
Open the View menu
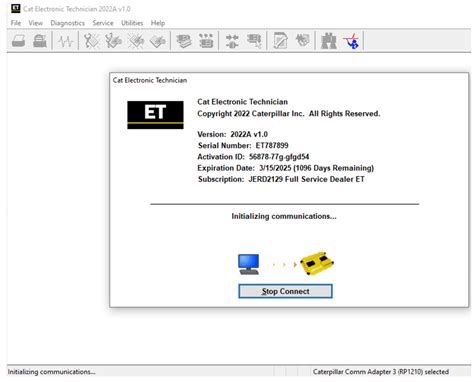(35, 23)
